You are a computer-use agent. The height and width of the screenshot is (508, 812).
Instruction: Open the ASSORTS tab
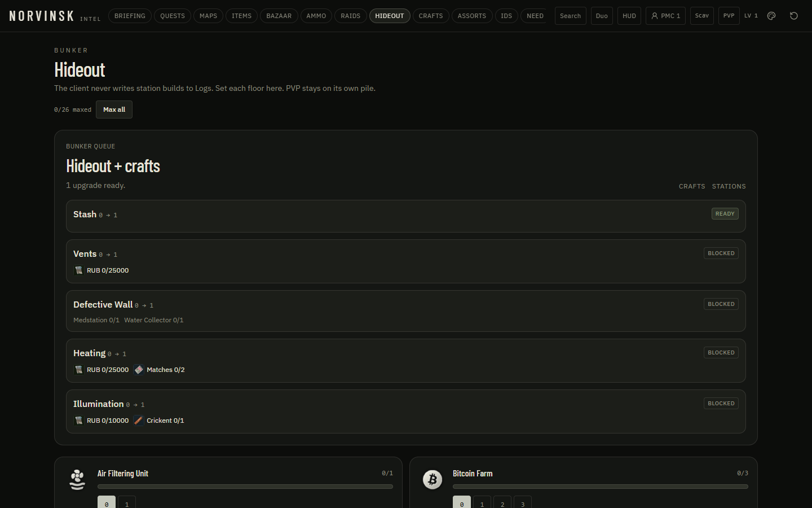coord(472,16)
